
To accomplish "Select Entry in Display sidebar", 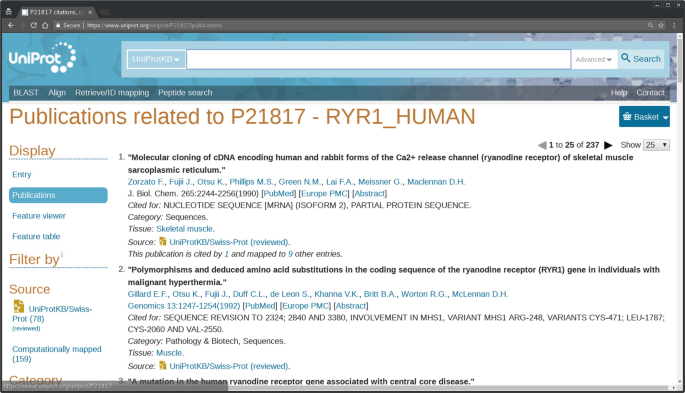I will pos(22,175).
